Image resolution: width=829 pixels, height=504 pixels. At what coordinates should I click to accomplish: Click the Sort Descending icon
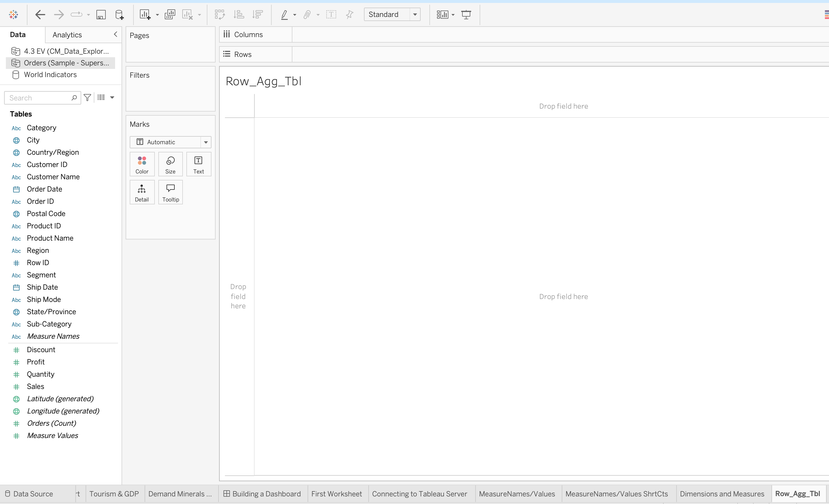(x=257, y=15)
